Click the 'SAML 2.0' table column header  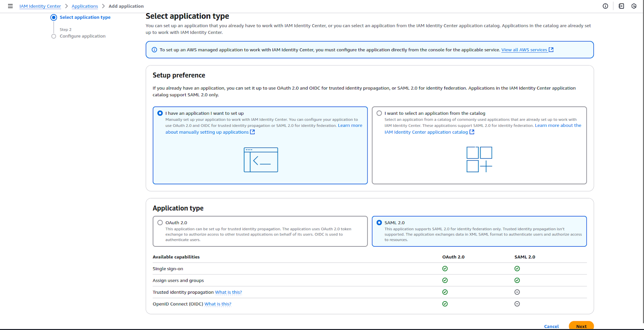pos(525,257)
